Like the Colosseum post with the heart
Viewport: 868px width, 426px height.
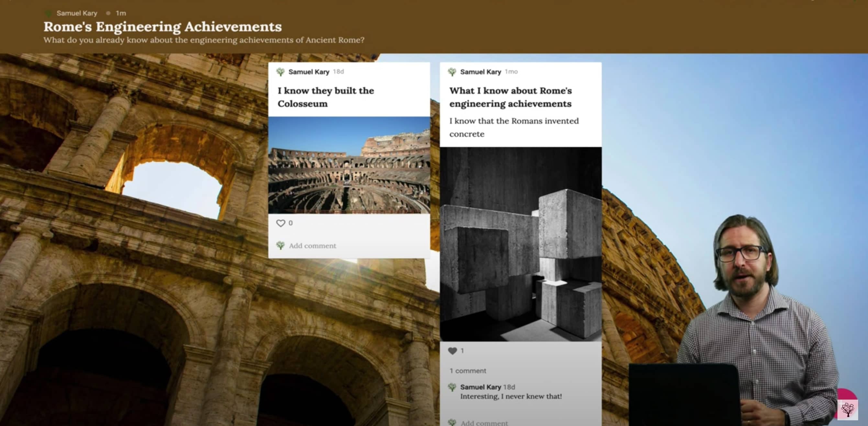280,223
